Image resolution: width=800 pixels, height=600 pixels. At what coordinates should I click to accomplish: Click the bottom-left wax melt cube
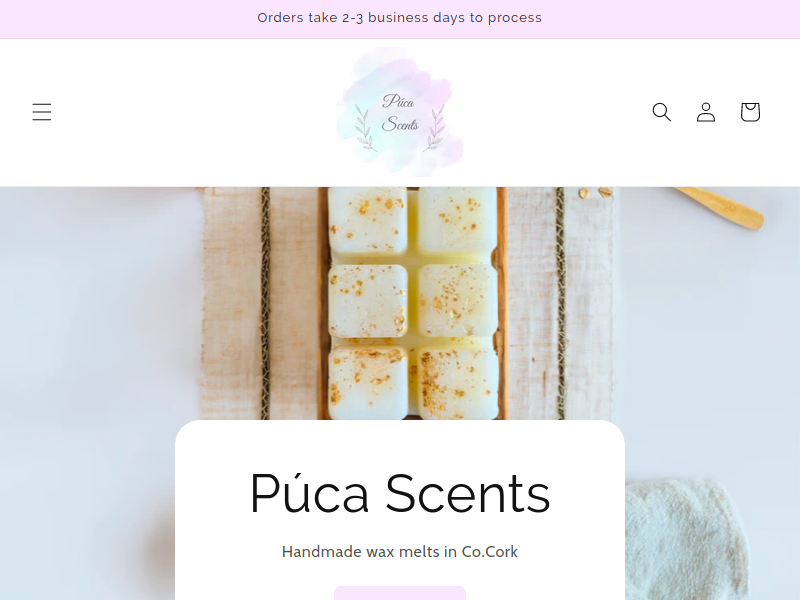point(367,383)
